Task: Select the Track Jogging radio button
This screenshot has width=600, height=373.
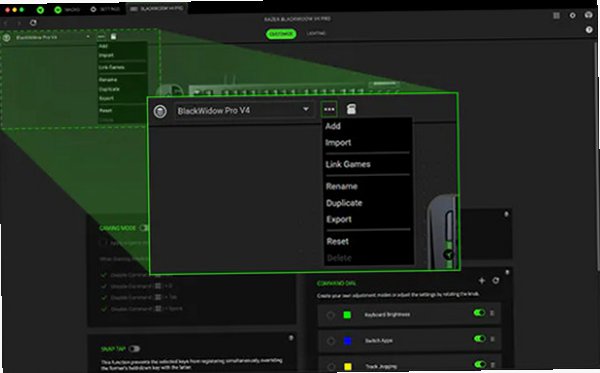Action: 331,366
